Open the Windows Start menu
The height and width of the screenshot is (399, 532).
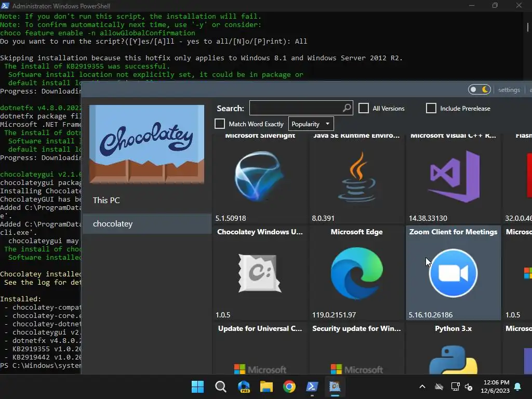tap(197, 387)
